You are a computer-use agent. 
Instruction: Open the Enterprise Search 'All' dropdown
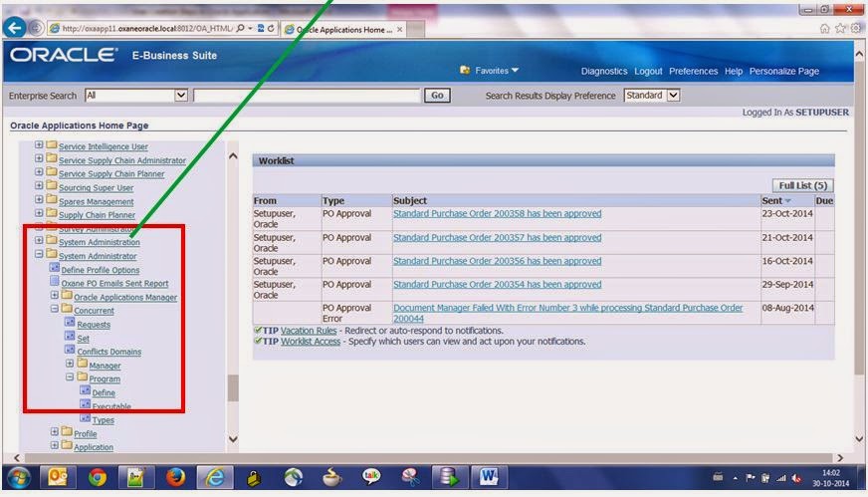click(180, 96)
